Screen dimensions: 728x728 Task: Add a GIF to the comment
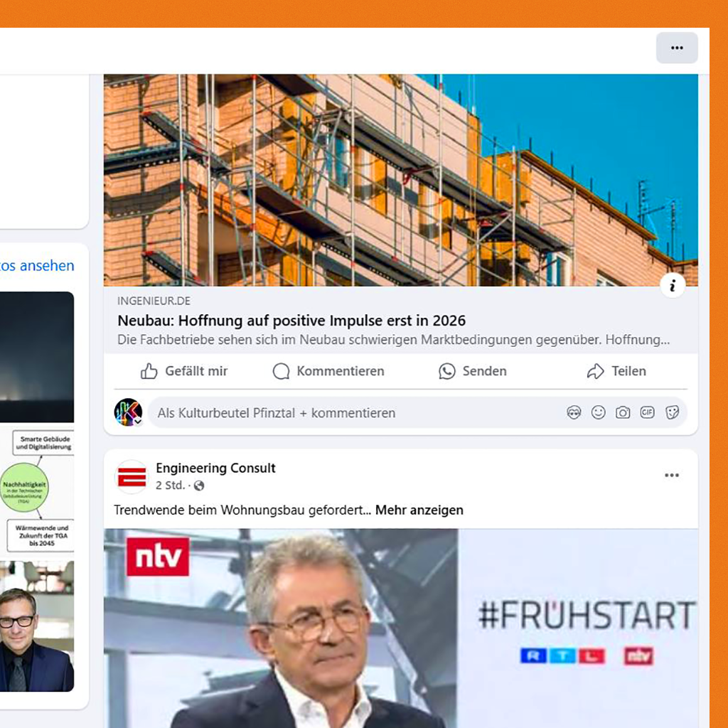[x=647, y=412]
